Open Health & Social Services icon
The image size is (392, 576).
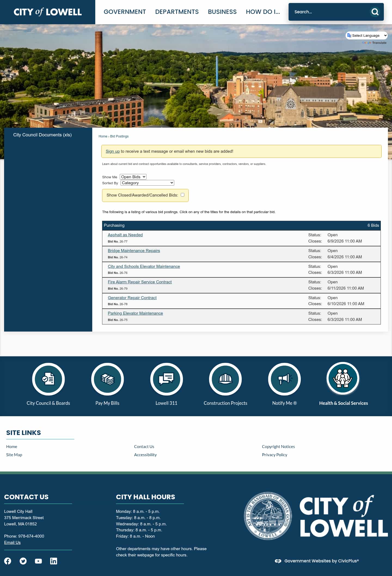(343, 378)
